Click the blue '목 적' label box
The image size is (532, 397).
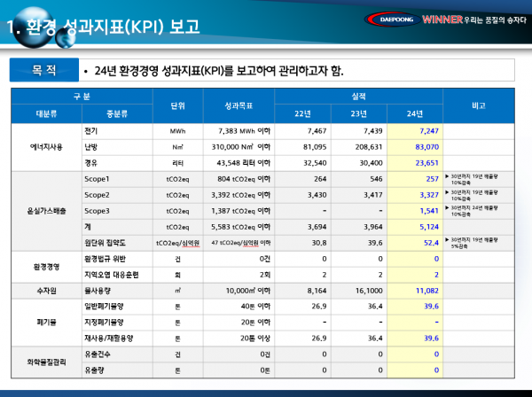44,70
